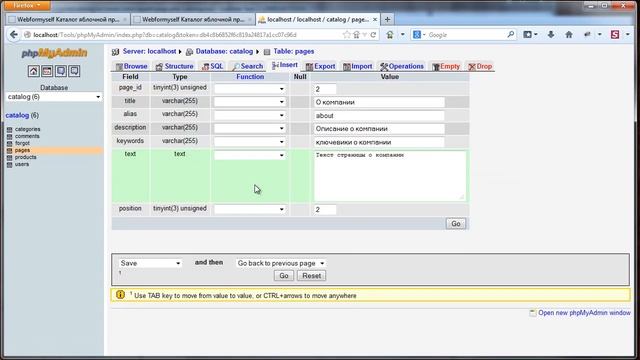Click the bookmark star icon in the address bar
This screenshot has height=360, width=640.
coord(347,35)
